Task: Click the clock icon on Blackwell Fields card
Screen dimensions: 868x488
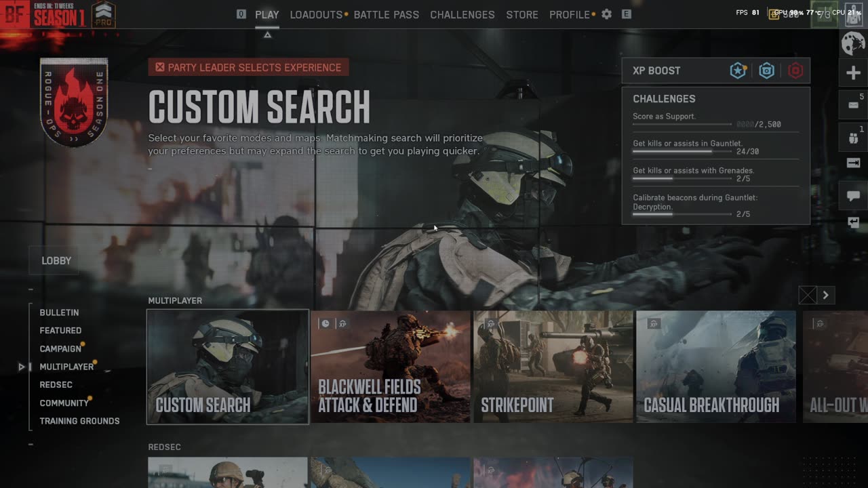Action: pyautogui.click(x=325, y=324)
